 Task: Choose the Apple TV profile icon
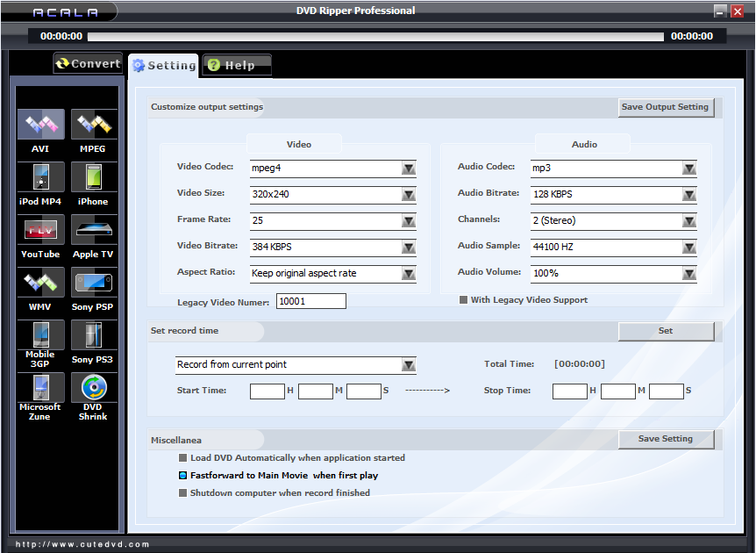[93, 231]
